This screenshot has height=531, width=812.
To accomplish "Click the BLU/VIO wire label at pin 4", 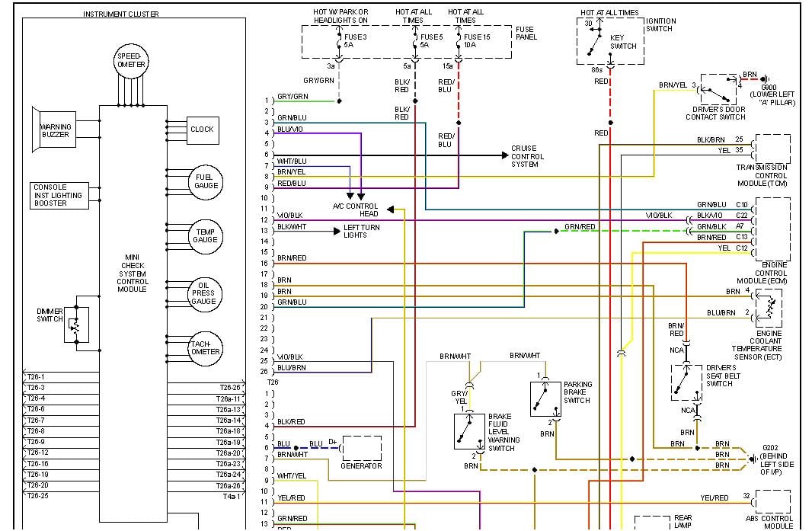I will 290,129.
